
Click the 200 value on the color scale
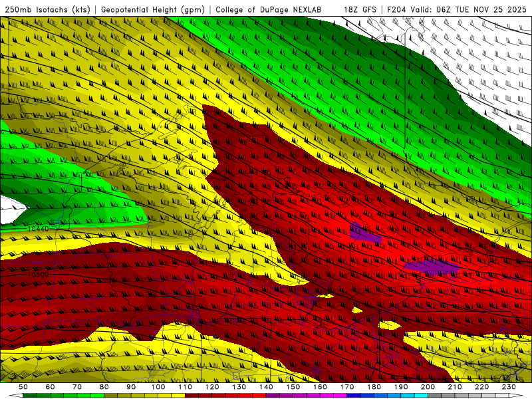point(428,387)
